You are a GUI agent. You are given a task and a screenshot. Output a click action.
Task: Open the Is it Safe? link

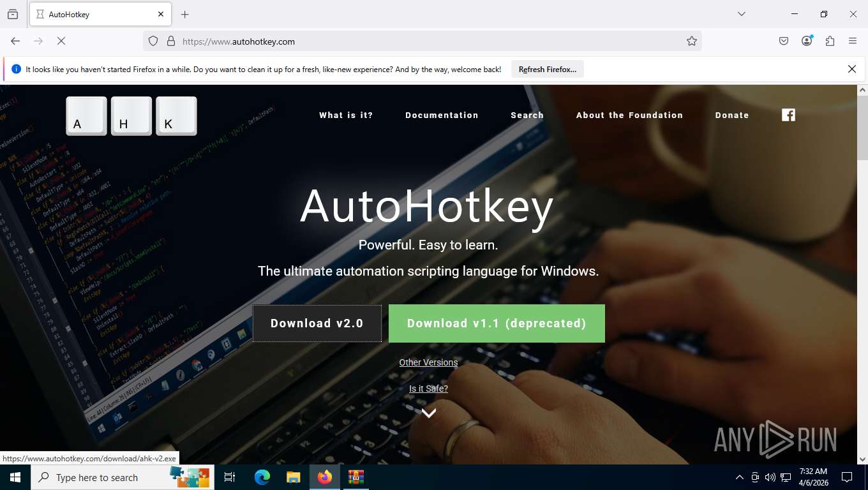tap(428, 389)
